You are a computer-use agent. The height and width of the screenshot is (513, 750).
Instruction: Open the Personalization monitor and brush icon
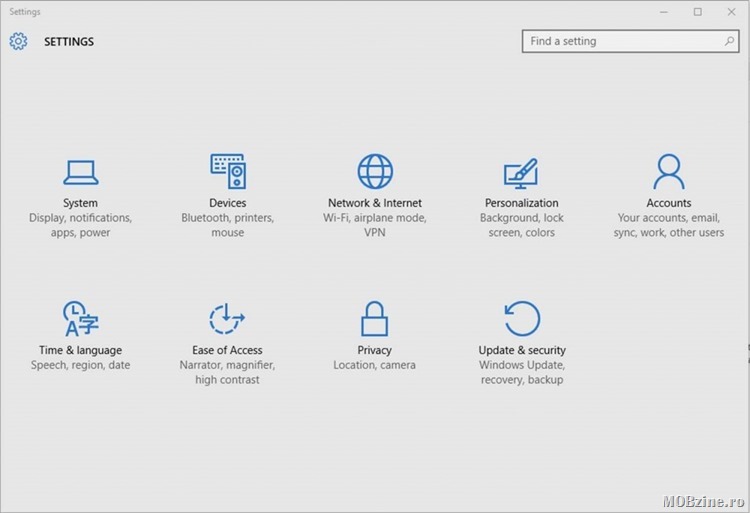click(x=521, y=173)
